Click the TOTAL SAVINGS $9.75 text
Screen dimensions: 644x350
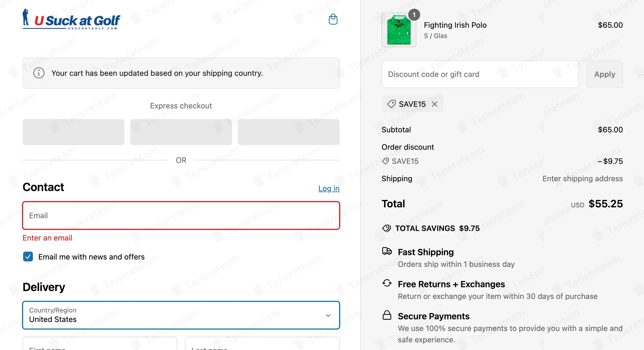coord(437,228)
